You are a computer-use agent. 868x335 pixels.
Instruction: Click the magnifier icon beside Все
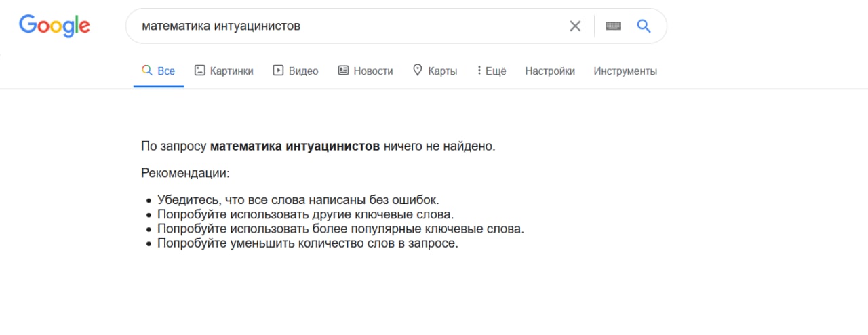tap(146, 71)
